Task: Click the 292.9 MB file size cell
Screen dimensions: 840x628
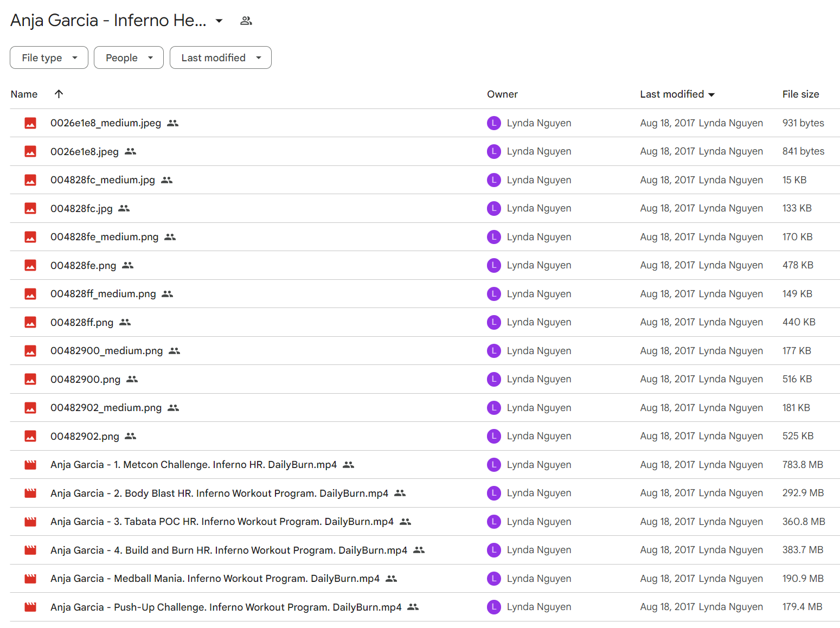Action: click(803, 493)
